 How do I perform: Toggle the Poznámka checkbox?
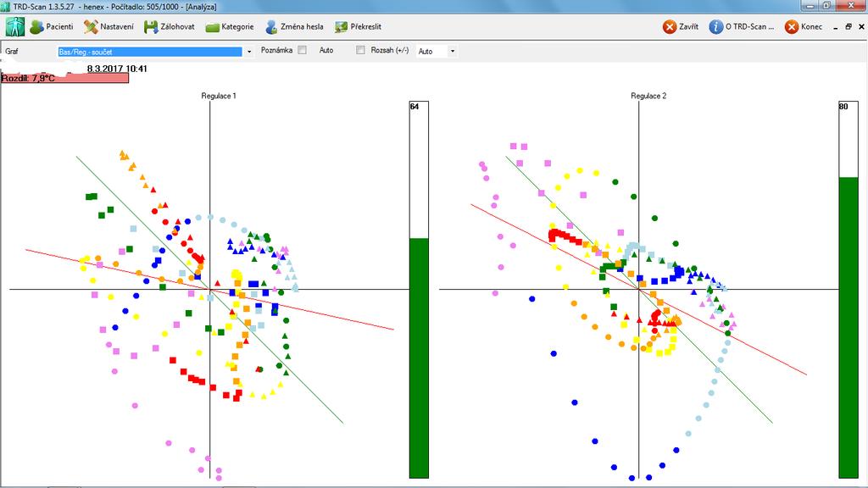click(x=303, y=50)
